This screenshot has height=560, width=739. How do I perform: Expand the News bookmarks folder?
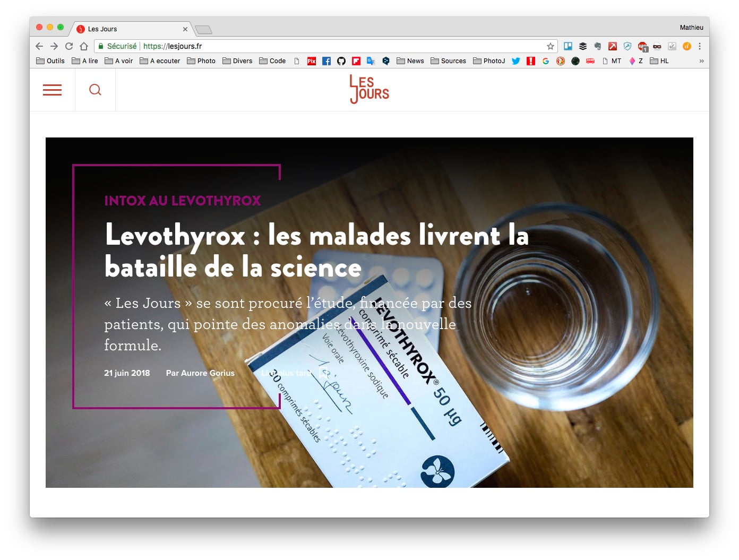click(410, 61)
